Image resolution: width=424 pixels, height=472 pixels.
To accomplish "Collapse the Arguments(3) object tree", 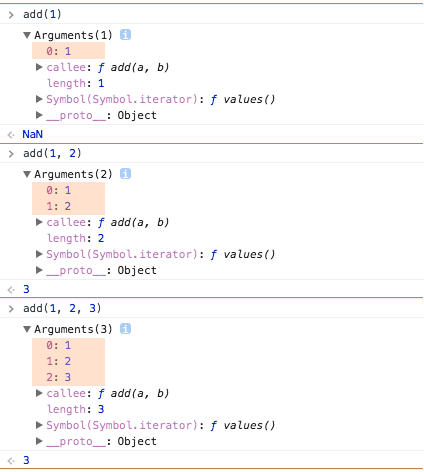I will pos(27,329).
